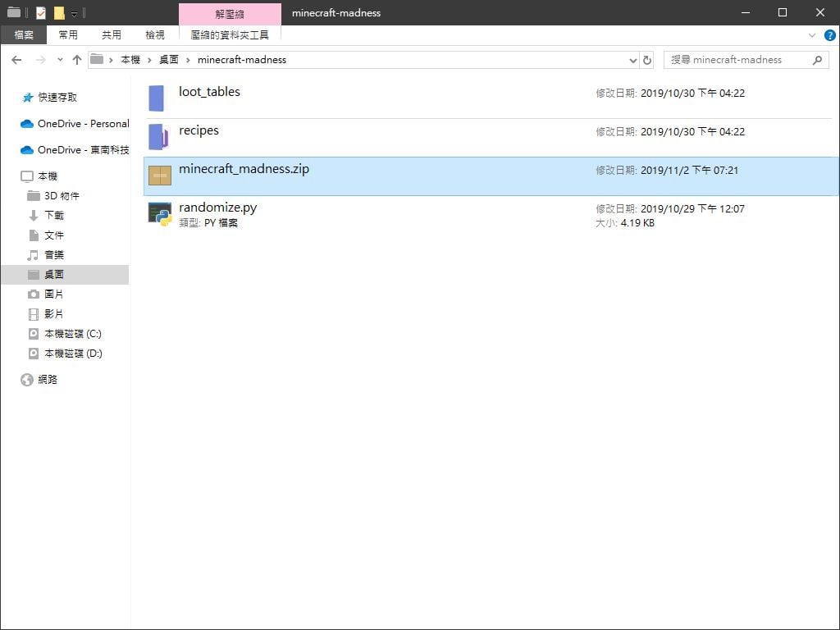Click the recipes file name
The image size is (840, 630).
[x=199, y=130]
